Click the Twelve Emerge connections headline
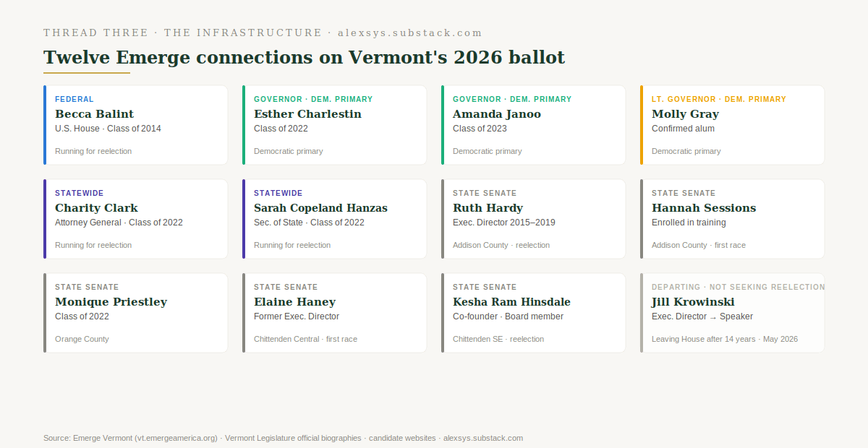Screen dimensions: 868x448 pos(304,58)
